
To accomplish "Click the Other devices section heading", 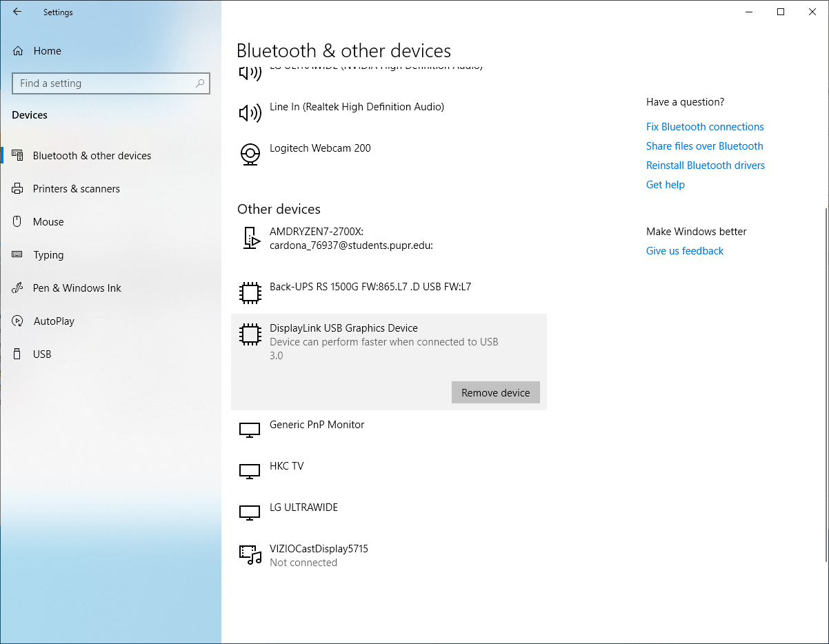I will [279, 209].
